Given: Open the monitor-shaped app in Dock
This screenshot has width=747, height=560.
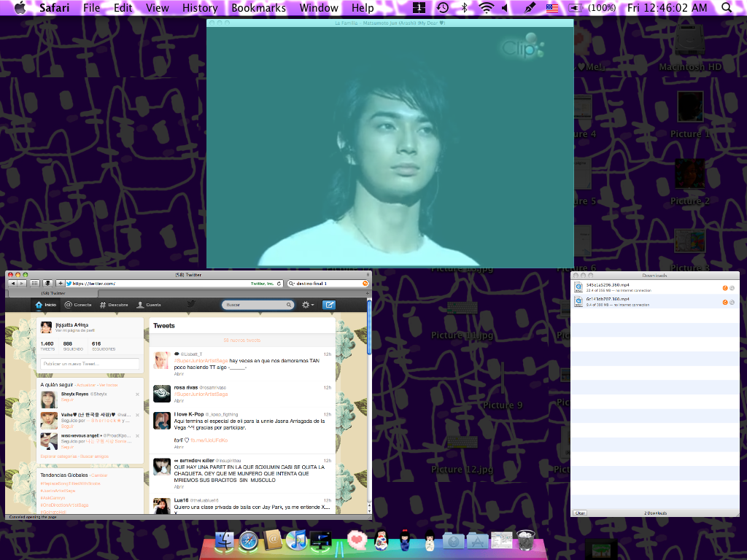Looking at the screenshot, I should coord(321,540).
